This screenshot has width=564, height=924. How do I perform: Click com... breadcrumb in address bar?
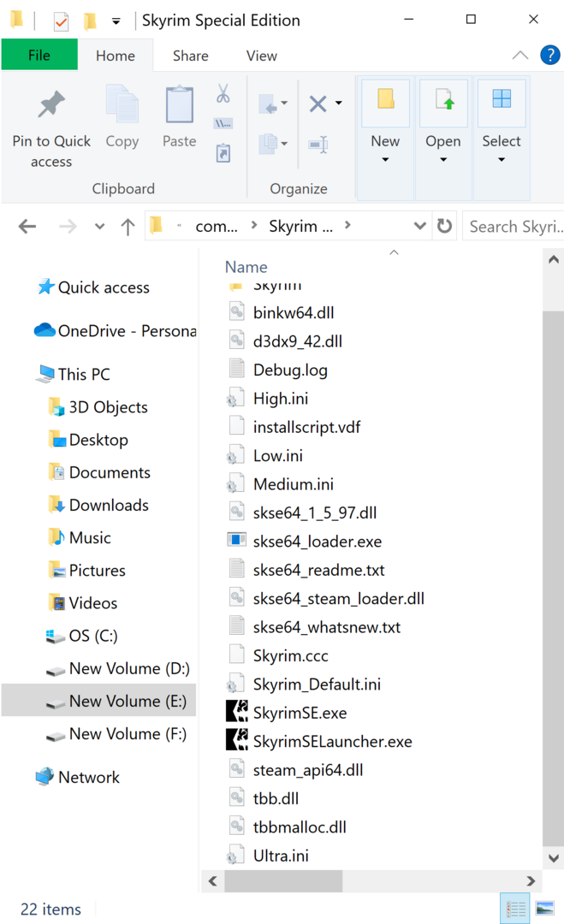coord(217,226)
